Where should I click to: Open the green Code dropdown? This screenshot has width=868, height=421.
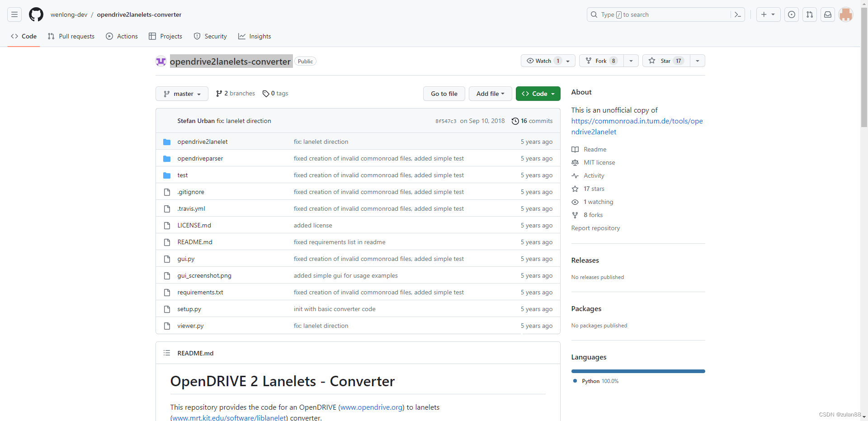click(538, 94)
